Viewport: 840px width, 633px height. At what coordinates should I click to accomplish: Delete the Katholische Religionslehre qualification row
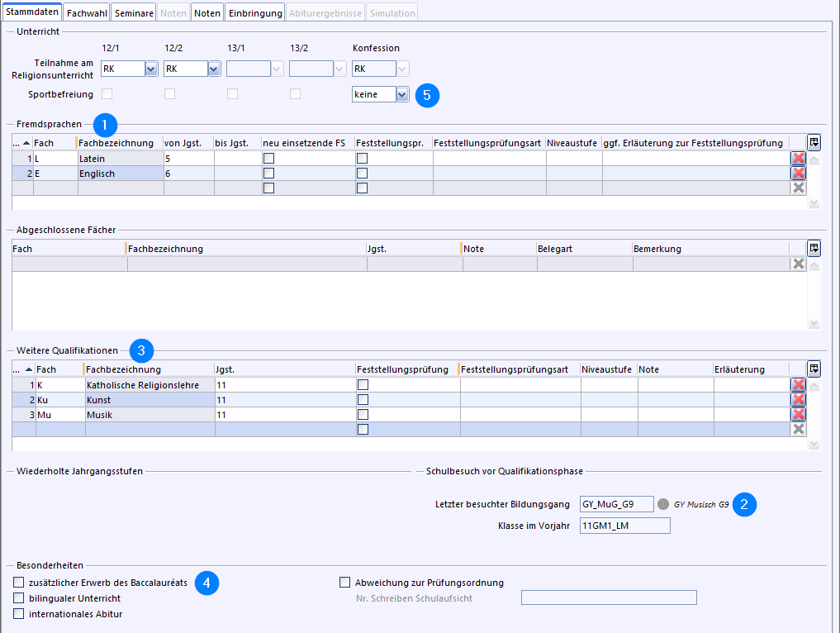[x=798, y=384]
